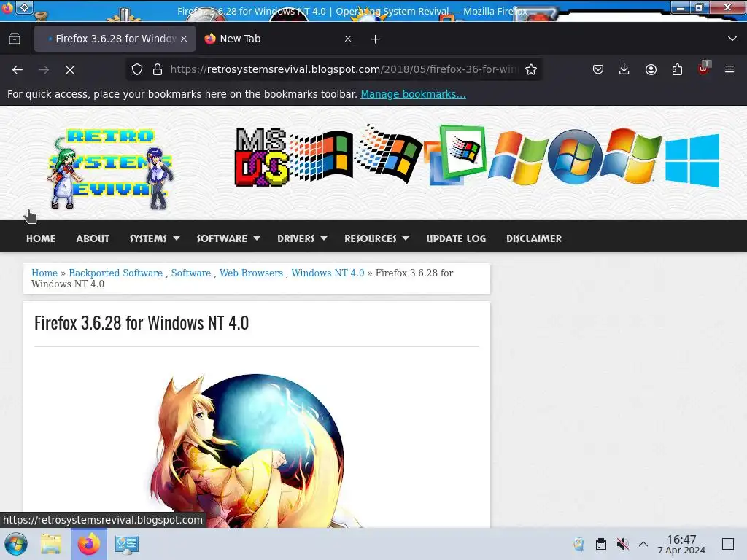Bookmark this page with the star
Screen dimensions: 747x560
click(531, 69)
